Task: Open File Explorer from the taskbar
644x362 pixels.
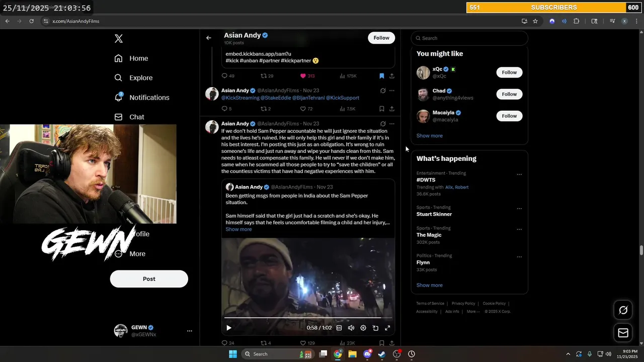Action: [x=352, y=354]
